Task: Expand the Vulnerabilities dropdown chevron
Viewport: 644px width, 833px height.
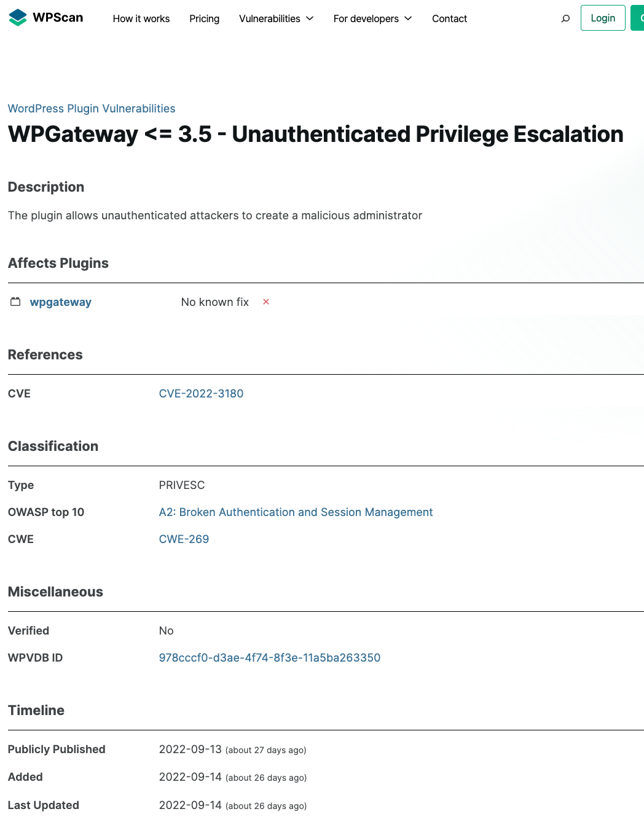Action: (310, 18)
